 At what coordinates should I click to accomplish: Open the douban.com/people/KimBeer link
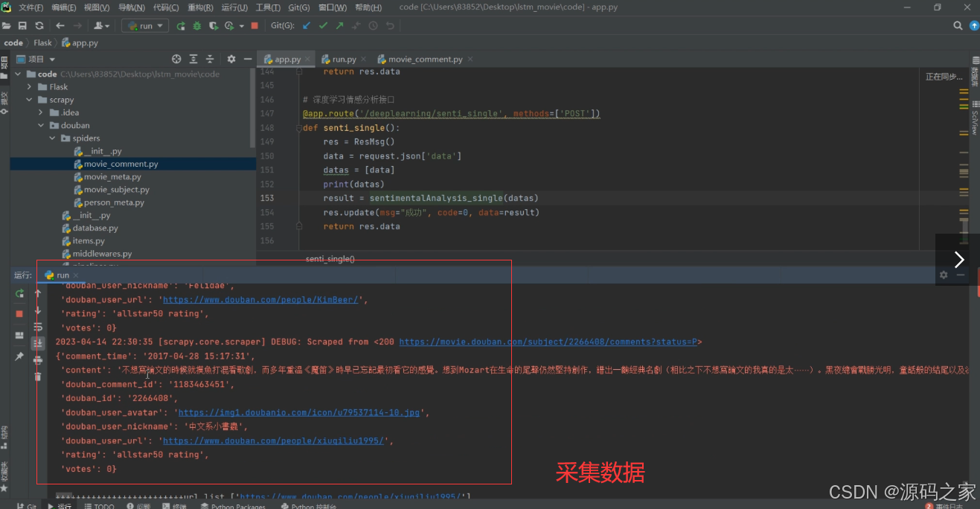point(261,300)
